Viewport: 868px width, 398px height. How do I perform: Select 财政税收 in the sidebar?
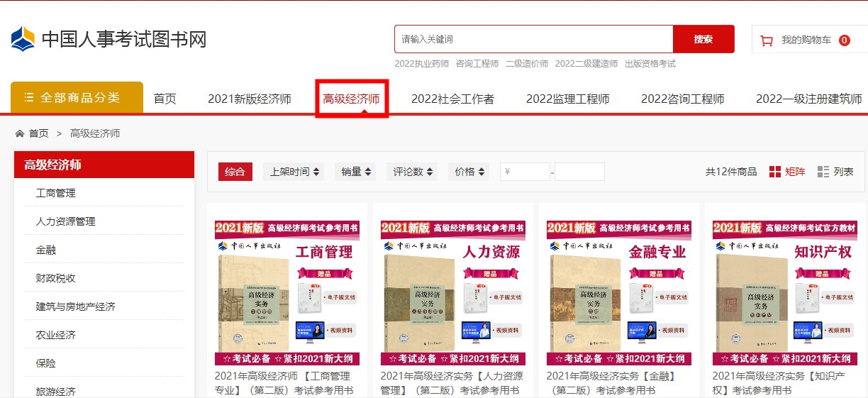56,278
